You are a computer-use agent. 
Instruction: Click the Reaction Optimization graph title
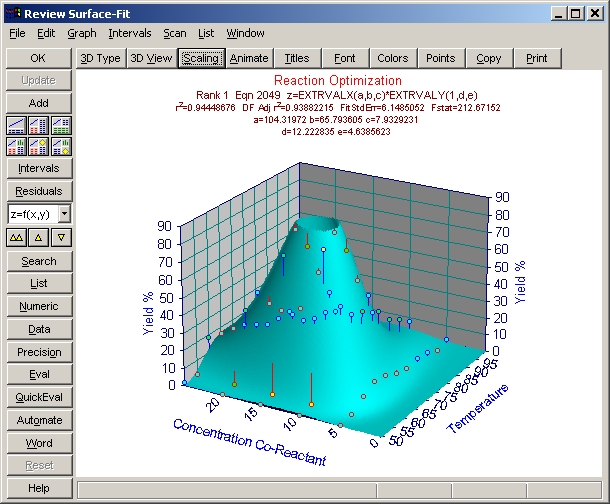pos(337,80)
